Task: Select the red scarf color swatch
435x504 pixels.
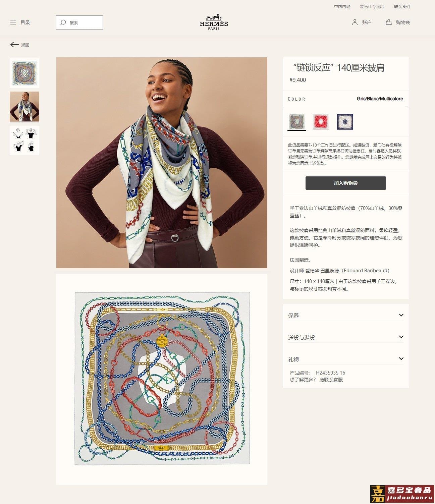Action: (x=321, y=121)
